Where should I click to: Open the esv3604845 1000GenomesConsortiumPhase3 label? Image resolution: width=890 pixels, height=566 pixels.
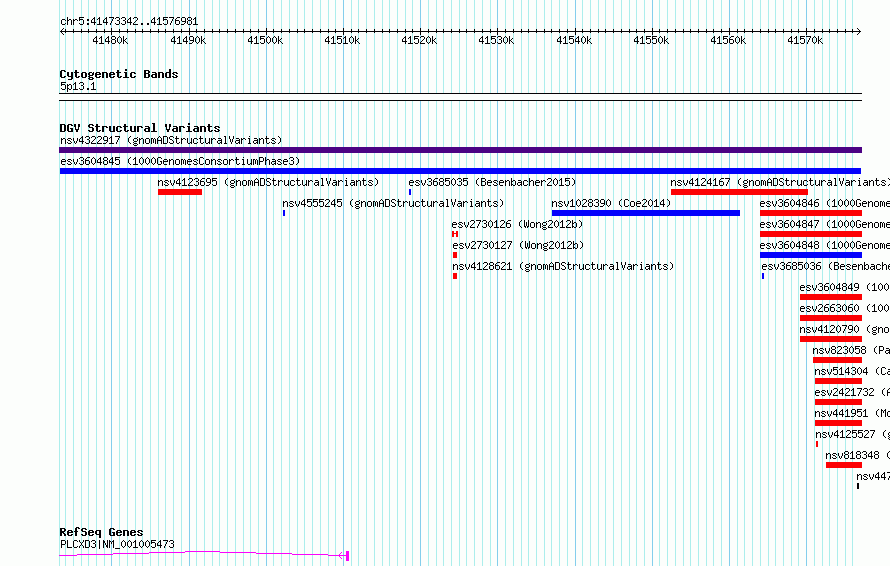180,161
